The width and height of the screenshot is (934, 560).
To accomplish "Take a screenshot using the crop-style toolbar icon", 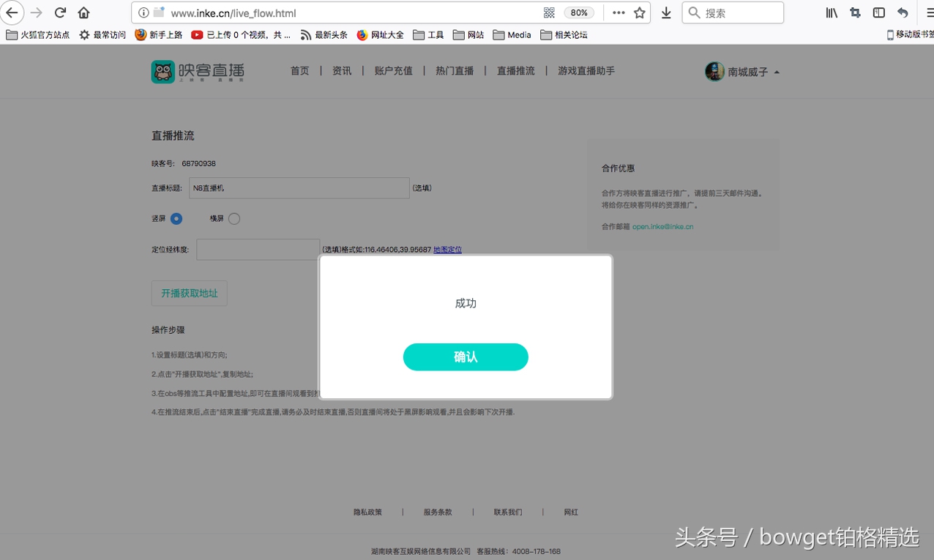I will click(x=854, y=12).
